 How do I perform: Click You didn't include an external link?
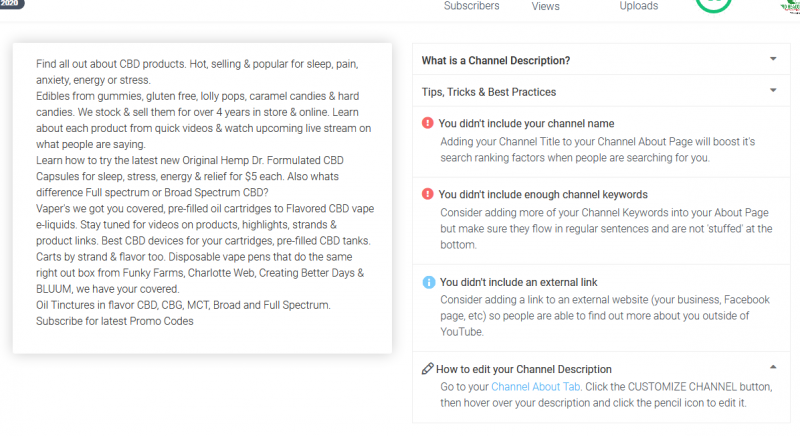tap(525, 282)
